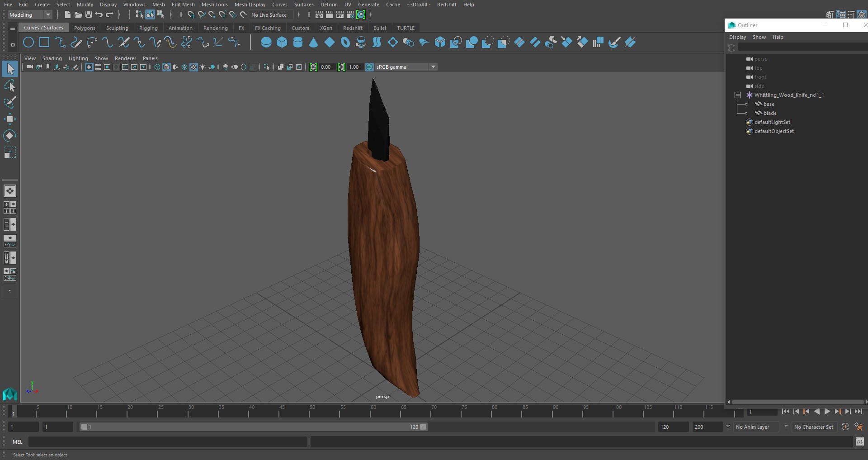868x460 pixels.
Task: Click frame 60 on the time slider
Action: [373, 411]
